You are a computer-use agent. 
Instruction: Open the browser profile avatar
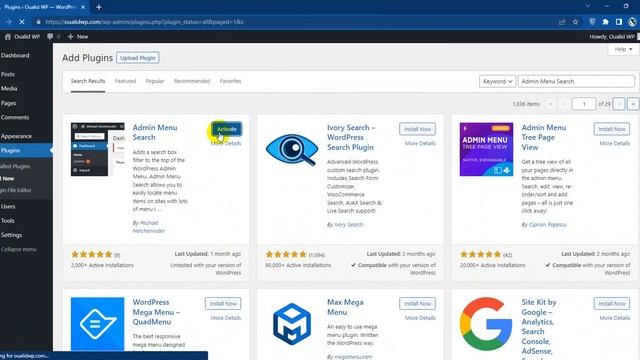(x=633, y=22)
